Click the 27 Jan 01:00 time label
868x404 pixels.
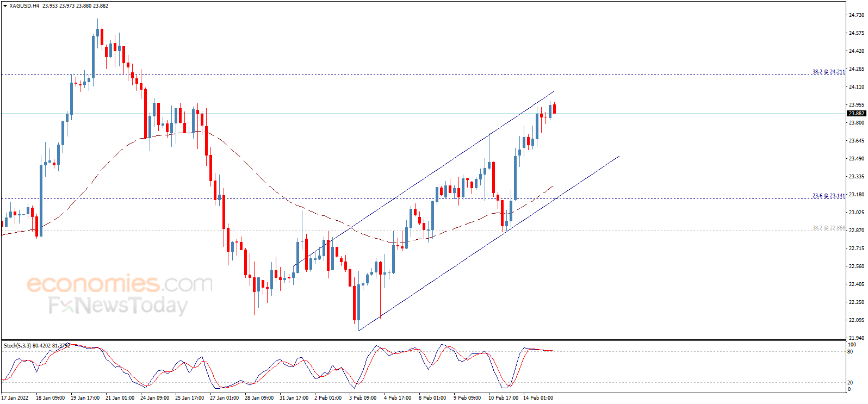(224, 398)
